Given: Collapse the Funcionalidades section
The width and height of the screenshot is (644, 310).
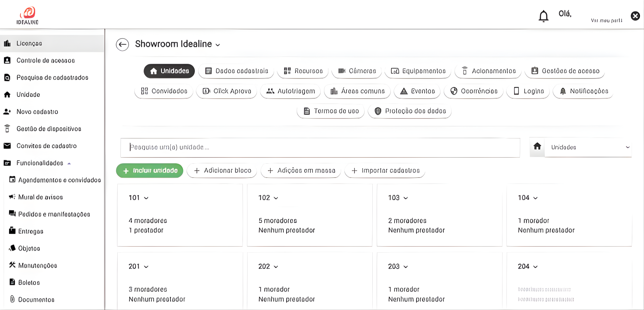Looking at the screenshot, I should pyautogui.click(x=69, y=163).
